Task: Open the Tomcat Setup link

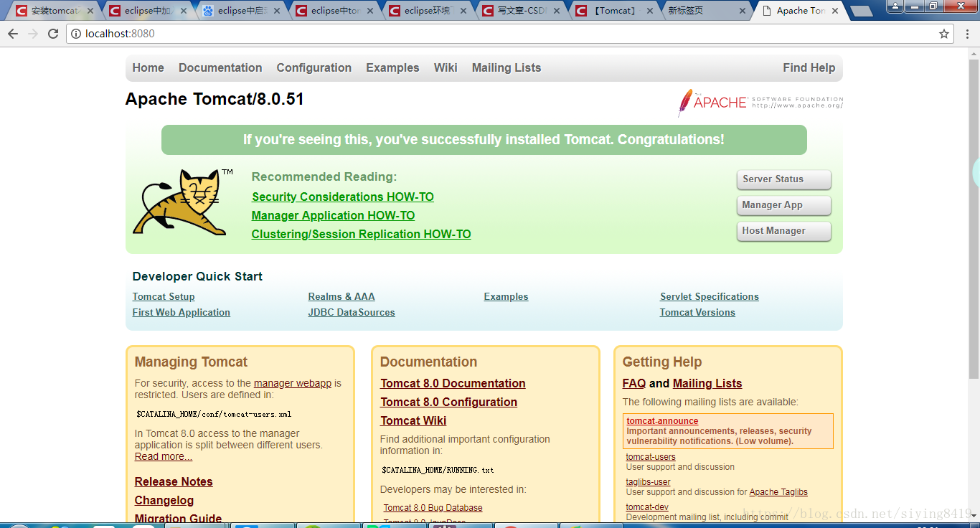Action: (x=164, y=296)
